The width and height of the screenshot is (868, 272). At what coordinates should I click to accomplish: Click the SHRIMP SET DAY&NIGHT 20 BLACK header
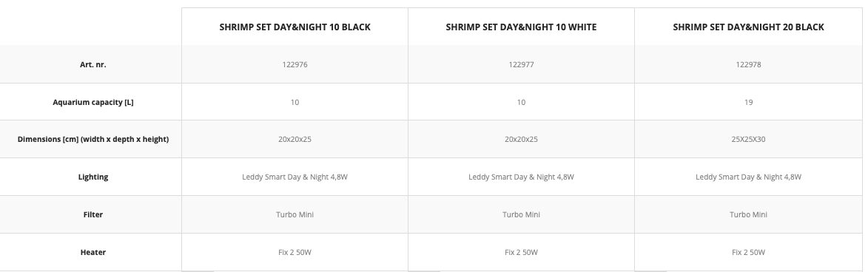748,27
